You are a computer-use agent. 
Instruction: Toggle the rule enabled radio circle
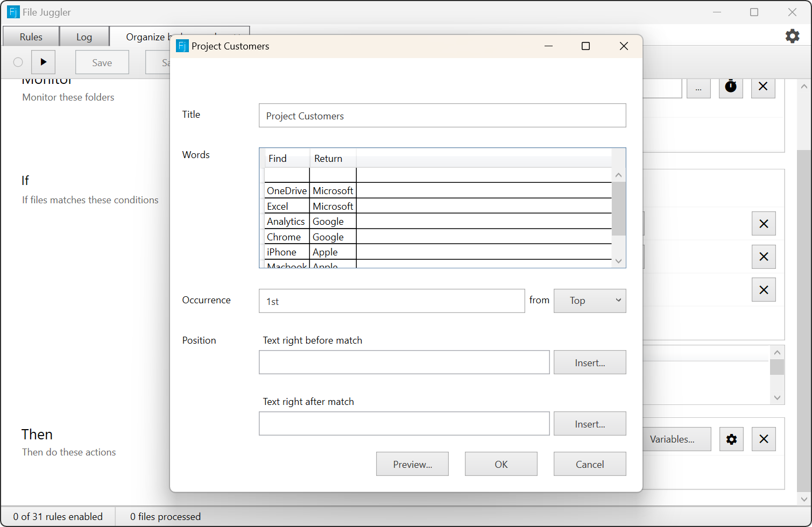tap(18, 62)
